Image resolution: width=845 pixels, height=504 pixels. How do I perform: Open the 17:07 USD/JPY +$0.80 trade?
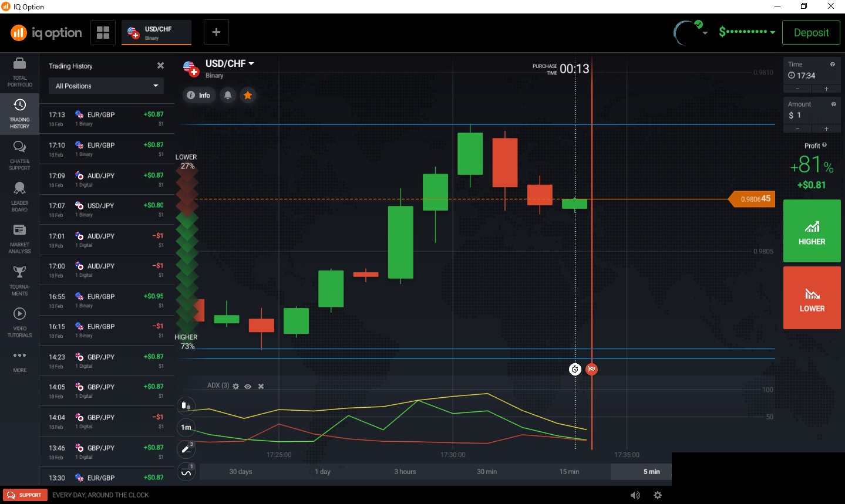pyautogui.click(x=106, y=209)
